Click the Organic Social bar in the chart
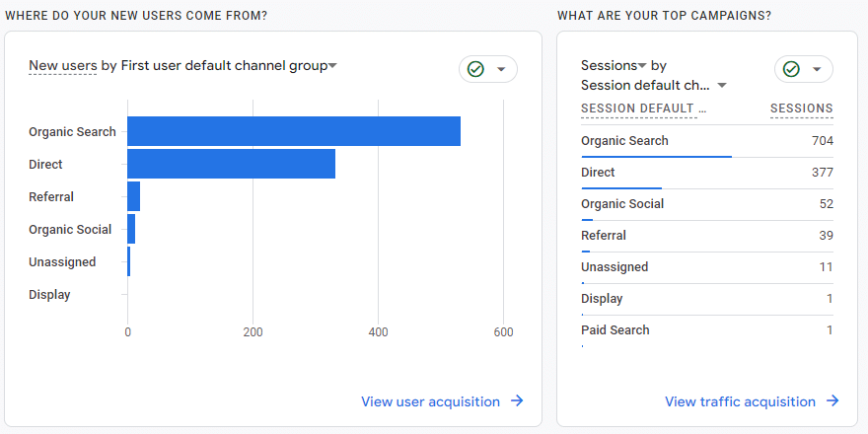Viewport: 868px width, 434px height. coord(131,229)
